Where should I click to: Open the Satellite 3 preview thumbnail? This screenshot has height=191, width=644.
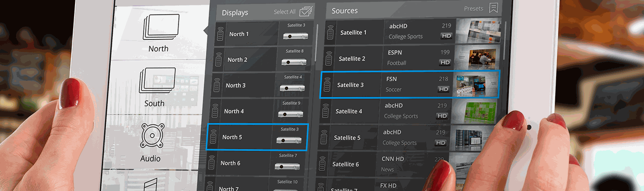(475, 84)
